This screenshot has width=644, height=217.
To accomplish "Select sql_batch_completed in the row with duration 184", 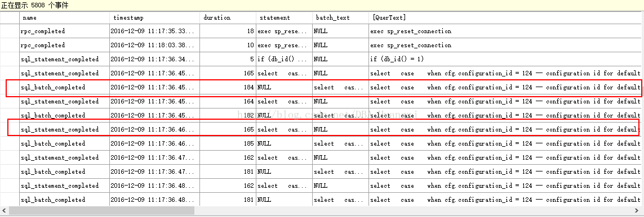I will [x=53, y=87].
